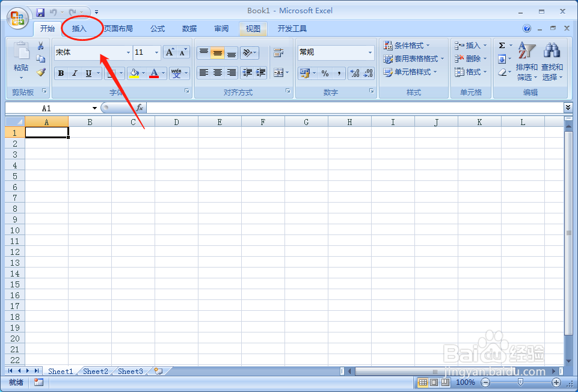This screenshot has width=578, height=392.
Task: Click the insert function fx icon
Action: pyautogui.click(x=140, y=108)
